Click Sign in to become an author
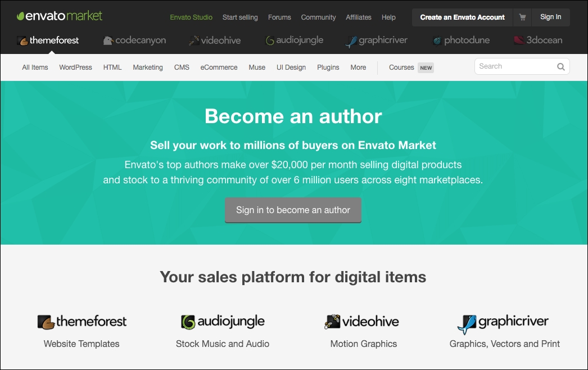588x370 pixels. (293, 210)
